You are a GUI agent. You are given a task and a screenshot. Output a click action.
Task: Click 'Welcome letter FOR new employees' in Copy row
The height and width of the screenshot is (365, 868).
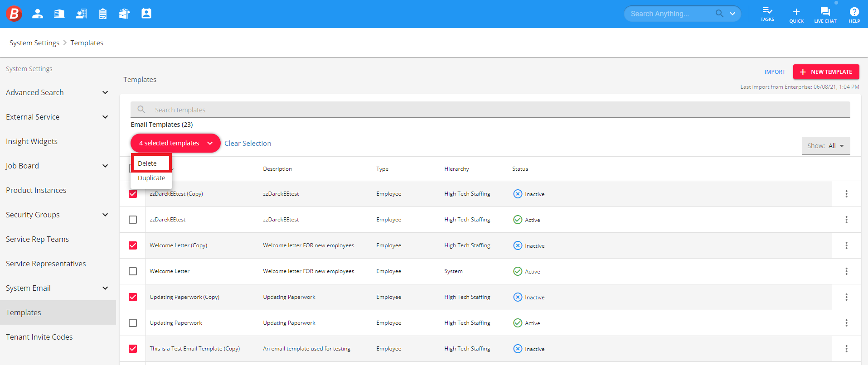tap(309, 245)
